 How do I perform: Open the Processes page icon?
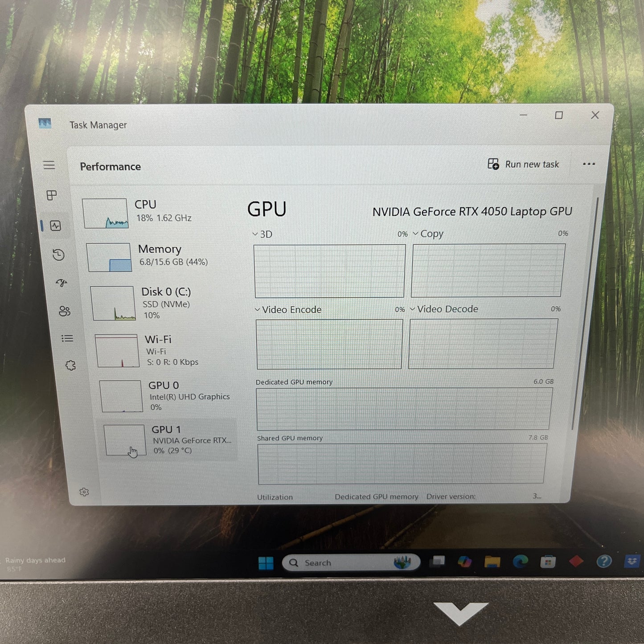52,195
